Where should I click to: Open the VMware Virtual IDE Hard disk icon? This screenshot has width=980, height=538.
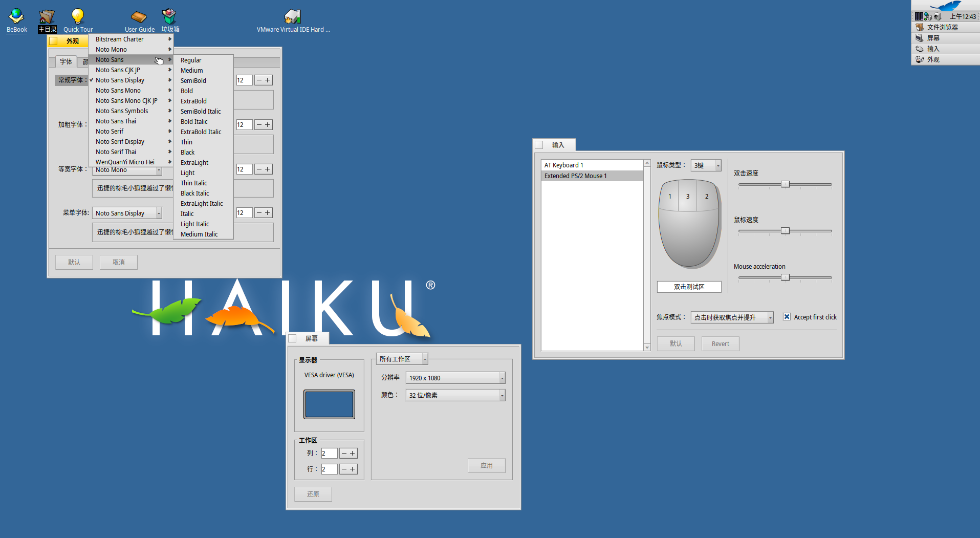pyautogui.click(x=292, y=16)
